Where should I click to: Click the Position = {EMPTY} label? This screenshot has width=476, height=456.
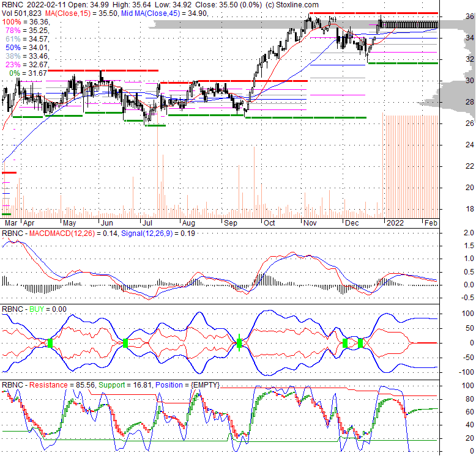pos(187,385)
